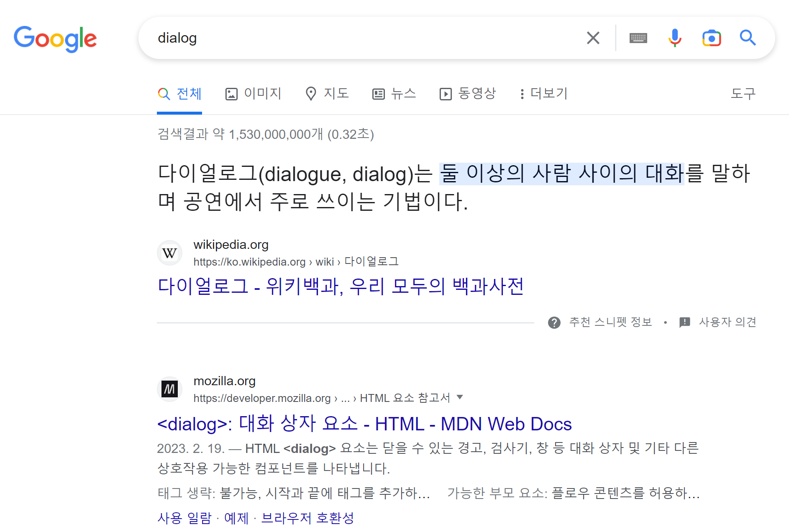Open the 사용 일람 sitelink

(184, 518)
